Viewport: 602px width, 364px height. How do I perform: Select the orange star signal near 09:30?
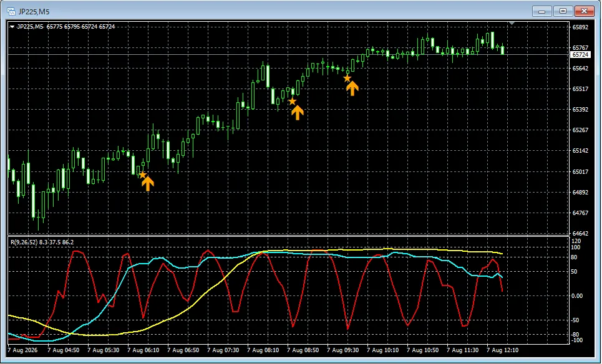(347, 79)
